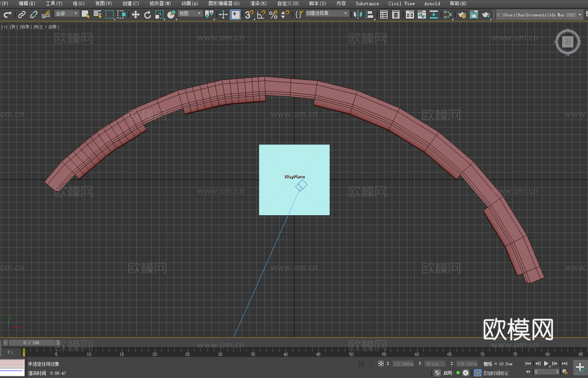The image size is (588, 378).
Task: Open the 视图 reference coordinate dropdown
Action: pos(190,13)
